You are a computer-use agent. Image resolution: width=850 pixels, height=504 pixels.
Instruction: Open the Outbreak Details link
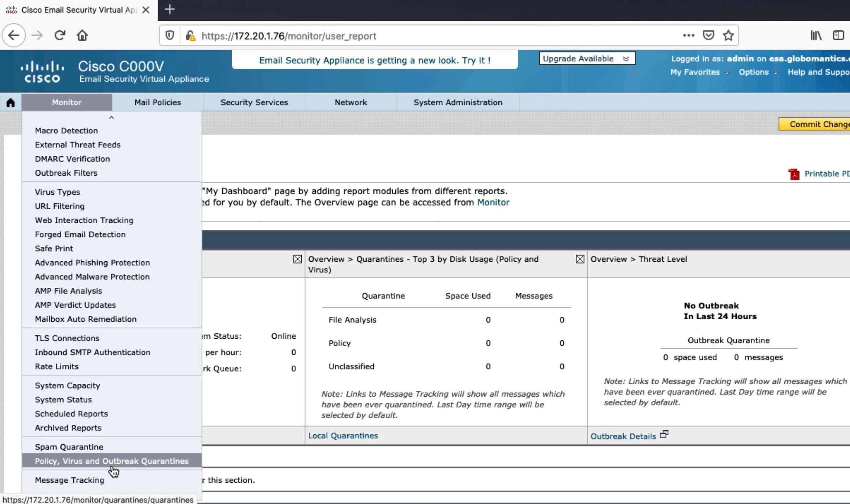pyautogui.click(x=623, y=436)
